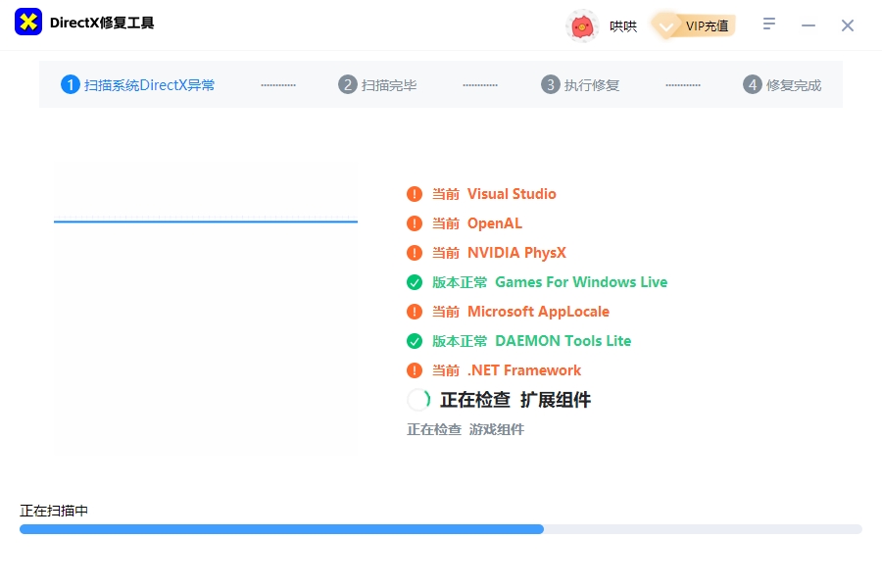Select the 当前 Microsoft AppLocale result text

521,312
